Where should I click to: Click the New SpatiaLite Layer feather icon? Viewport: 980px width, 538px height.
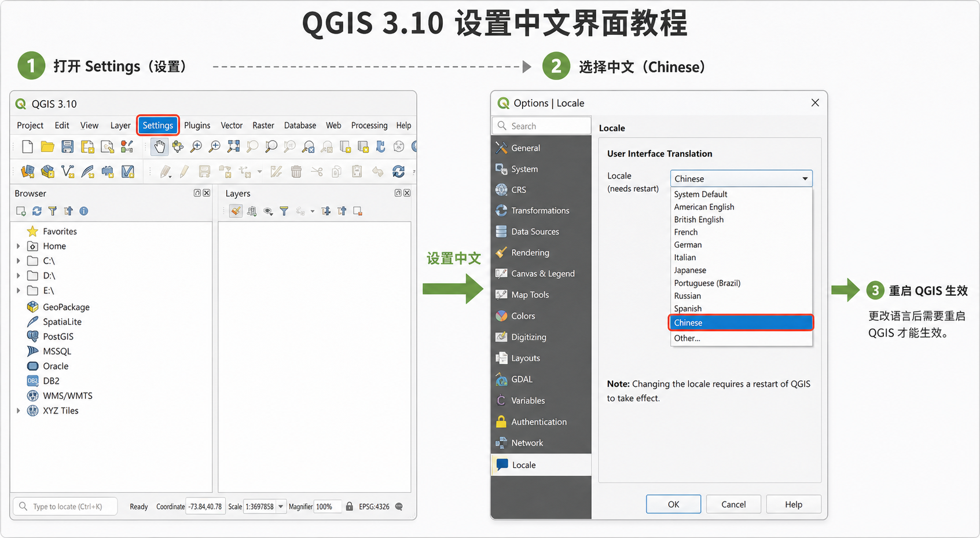point(87,171)
